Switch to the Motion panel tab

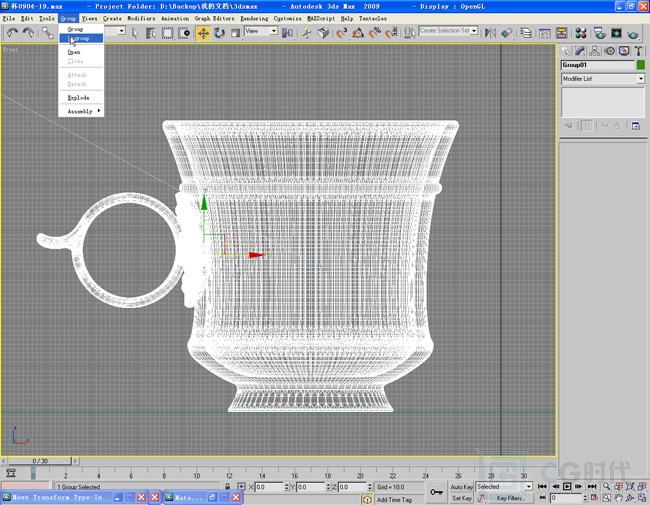pos(609,51)
